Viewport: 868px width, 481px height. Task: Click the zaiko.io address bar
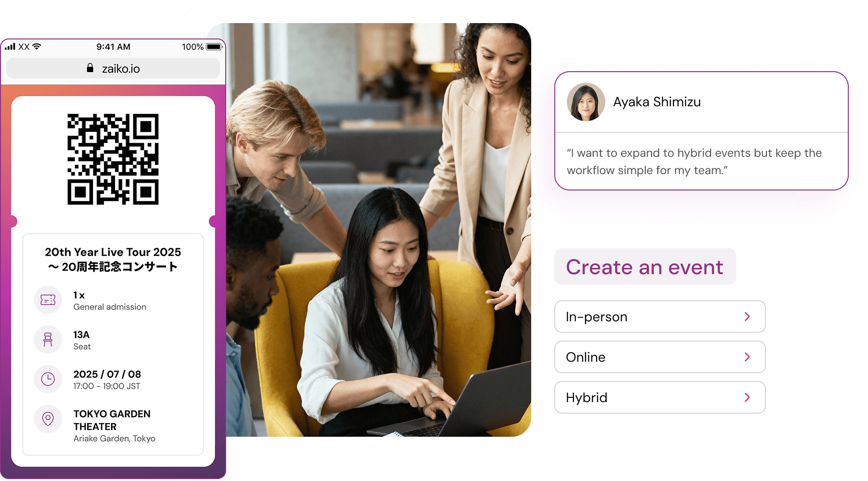pos(113,68)
